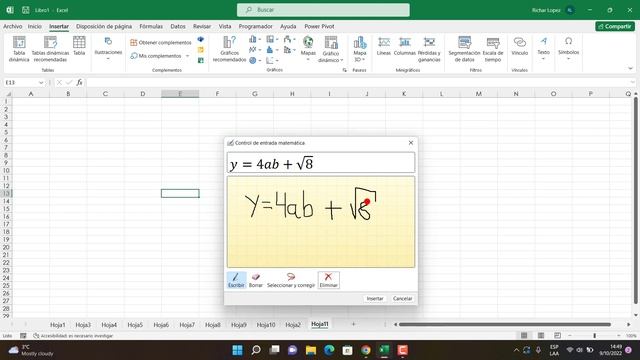Switch to the Datos tab
Image resolution: width=640 pixels, height=360 pixels.
point(178,26)
